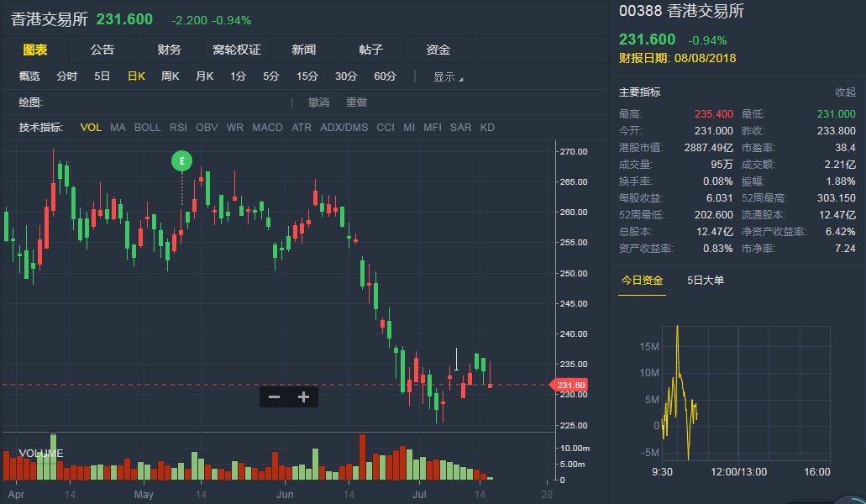Open the 公告 announcements tab
The image size is (866, 504).
(102, 50)
